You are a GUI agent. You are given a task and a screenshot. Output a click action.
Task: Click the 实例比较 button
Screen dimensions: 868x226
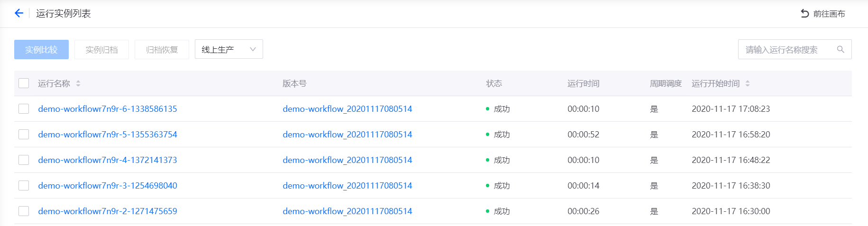click(41, 49)
